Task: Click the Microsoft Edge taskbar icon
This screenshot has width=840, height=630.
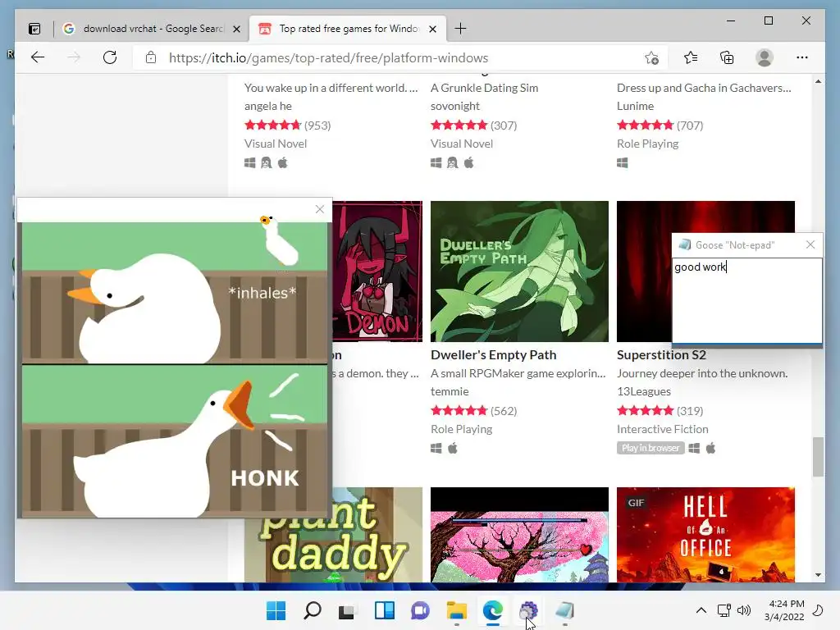Action: coord(492,610)
